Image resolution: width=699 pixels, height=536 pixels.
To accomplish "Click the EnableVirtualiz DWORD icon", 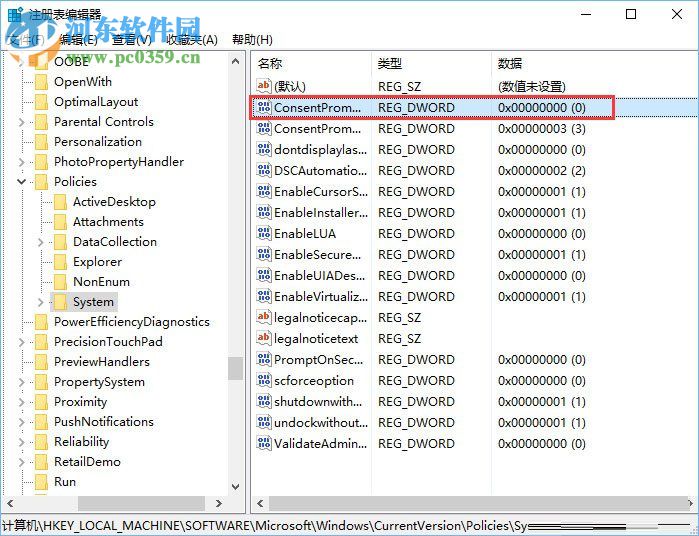I will coord(263,296).
